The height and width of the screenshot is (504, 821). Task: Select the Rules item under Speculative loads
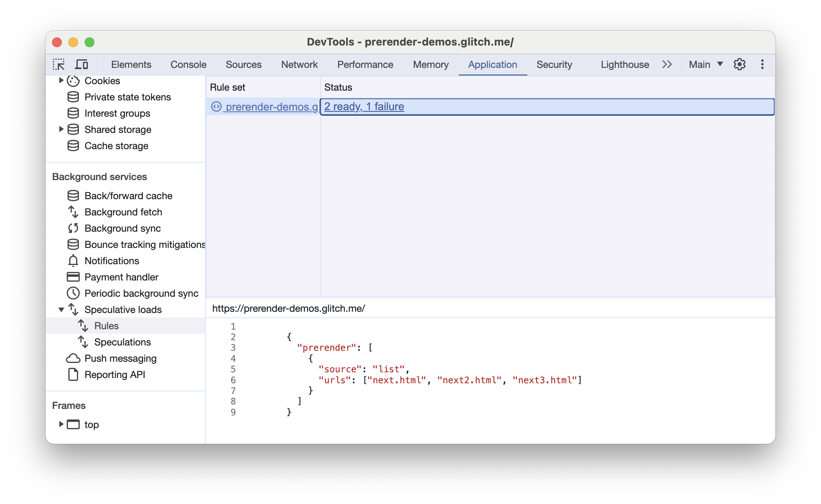[x=105, y=325]
